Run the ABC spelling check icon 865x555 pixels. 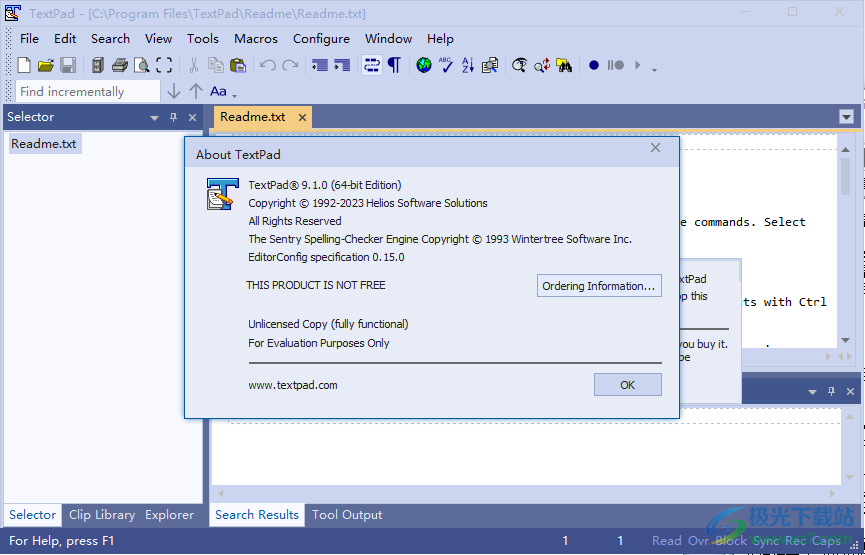pyautogui.click(x=446, y=65)
